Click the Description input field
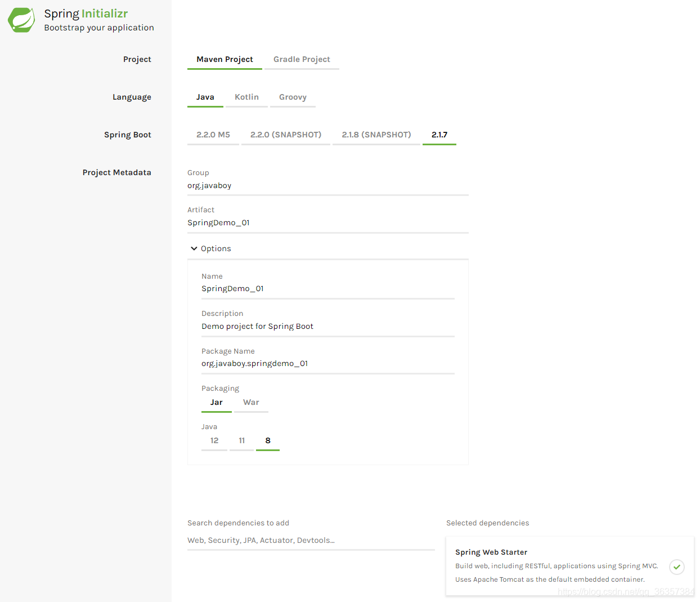Screen dimensions: 700x602 (328, 327)
